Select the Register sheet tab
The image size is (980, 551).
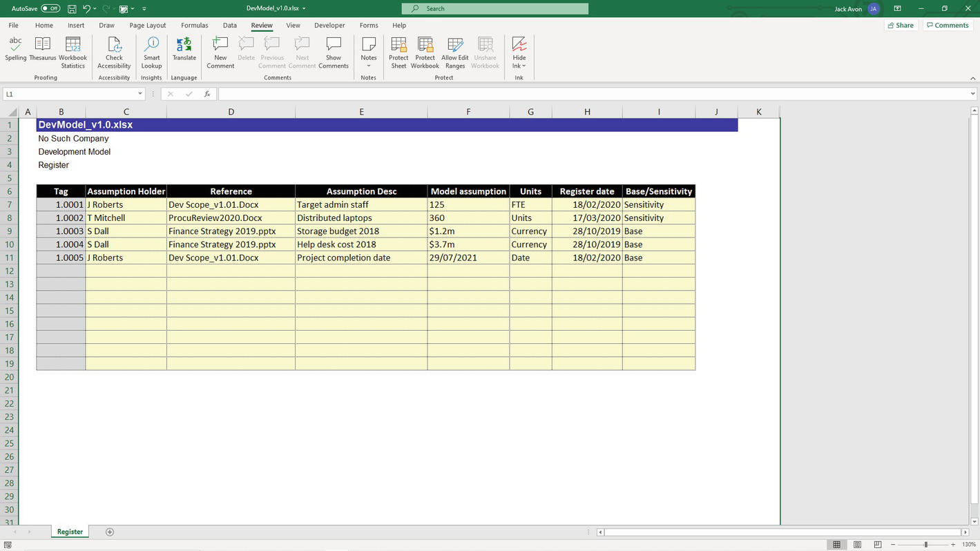pos(70,532)
